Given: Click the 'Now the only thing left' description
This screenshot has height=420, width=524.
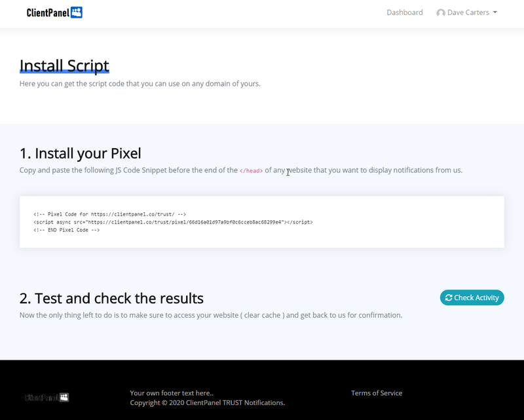Looking at the screenshot, I should pos(211,315).
